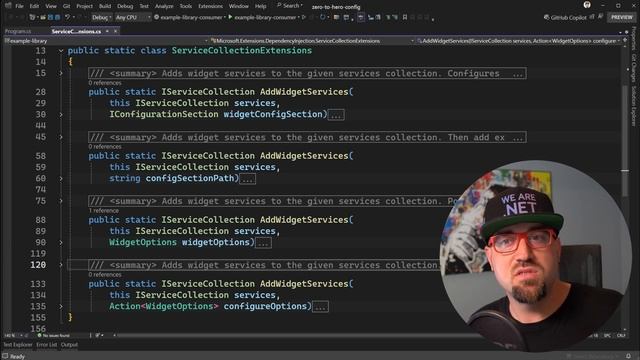Switch to the Program.cs tab
Viewport: 640px width, 360px height.
pos(18,31)
